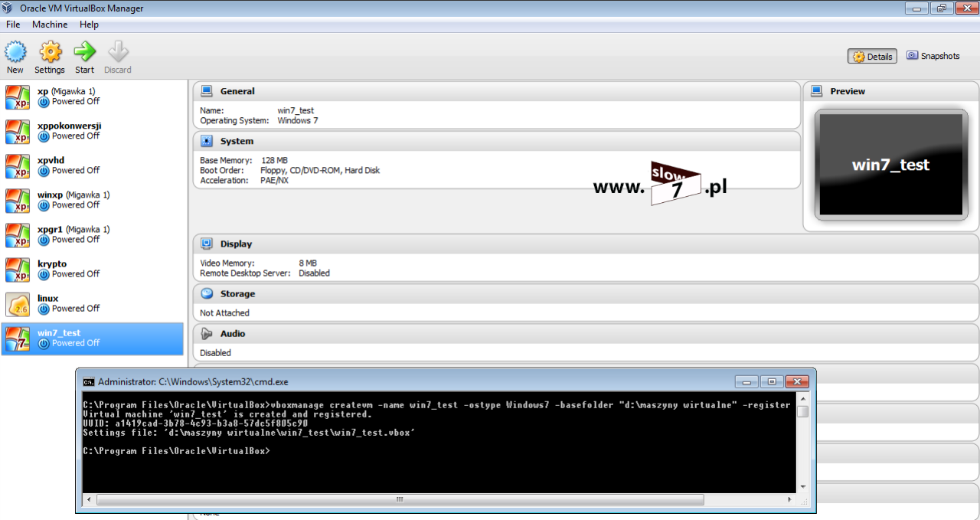Click the power state icon under xp
The image size is (980, 520).
click(44, 102)
